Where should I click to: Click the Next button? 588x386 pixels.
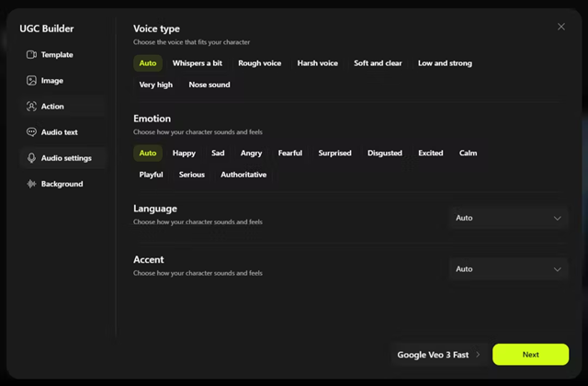530,355
